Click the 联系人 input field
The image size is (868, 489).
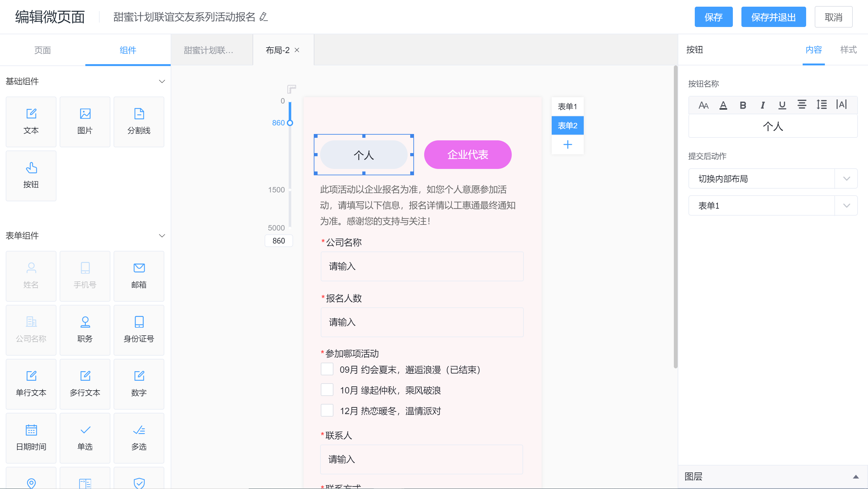pos(421,459)
